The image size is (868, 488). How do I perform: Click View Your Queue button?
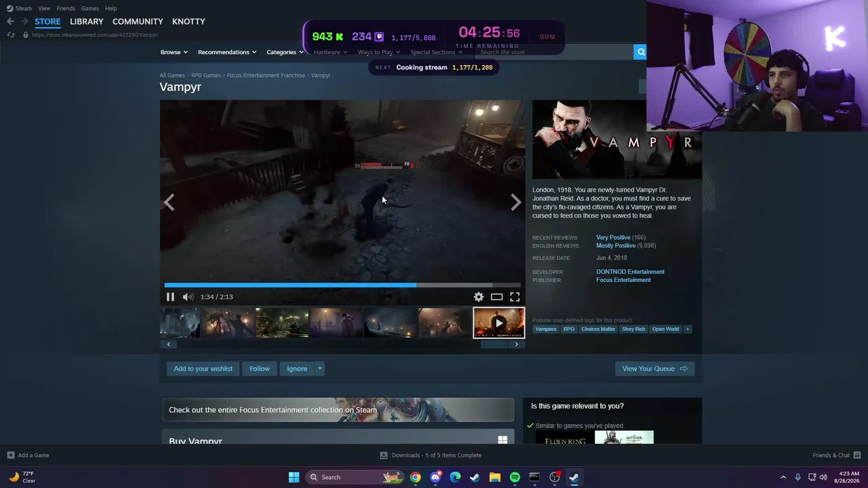[654, 369]
